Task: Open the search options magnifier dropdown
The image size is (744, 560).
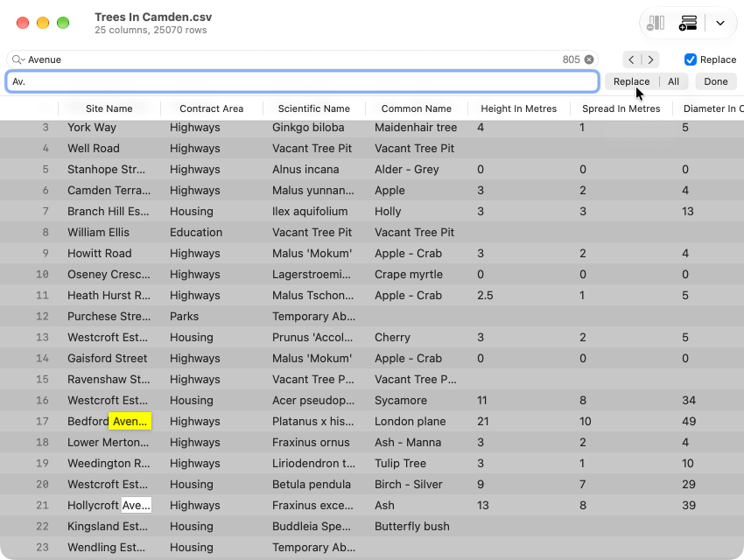Action: coord(18,59)
